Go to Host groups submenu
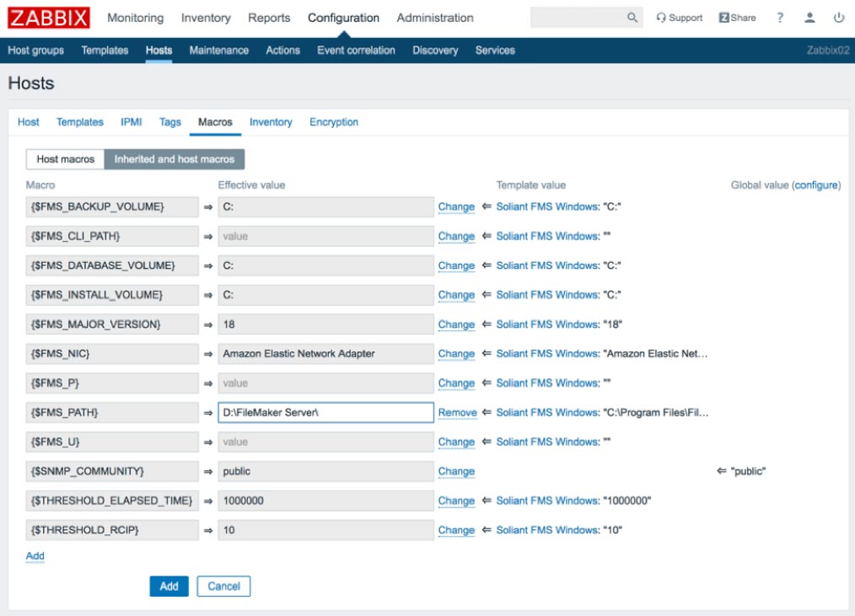 [35, 51]
